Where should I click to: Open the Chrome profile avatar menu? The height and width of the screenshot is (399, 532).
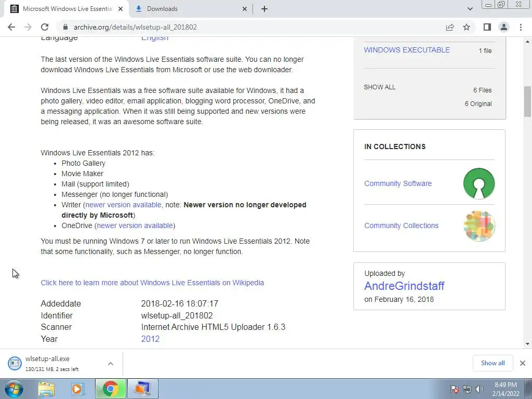pos(504,27)
